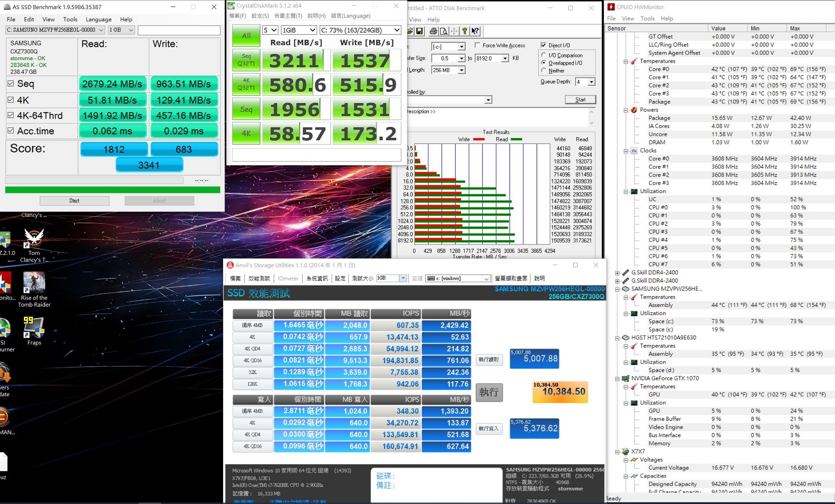Viewport: 835px width, 504px height.
Task: Open the Tools menu in AS SSD Benchmark
Action: coord(70,19)
